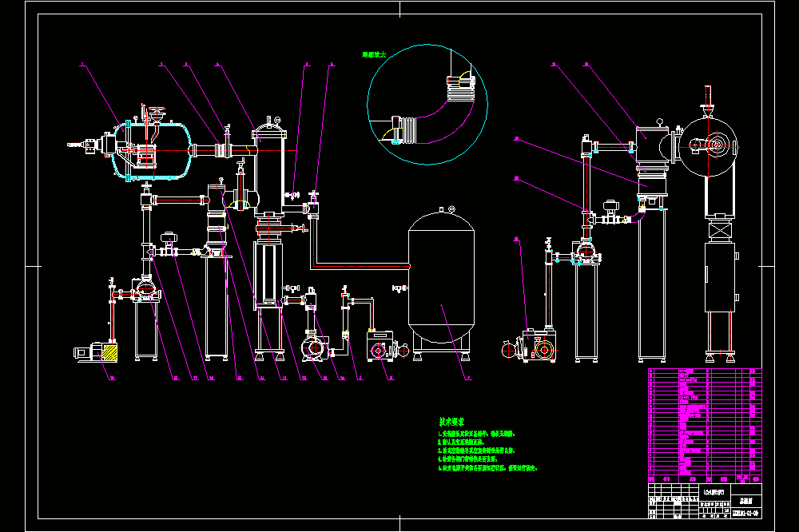Click the first green technical requirement line
This screenshot has height=532, width=799.
[x=477, y=434]
